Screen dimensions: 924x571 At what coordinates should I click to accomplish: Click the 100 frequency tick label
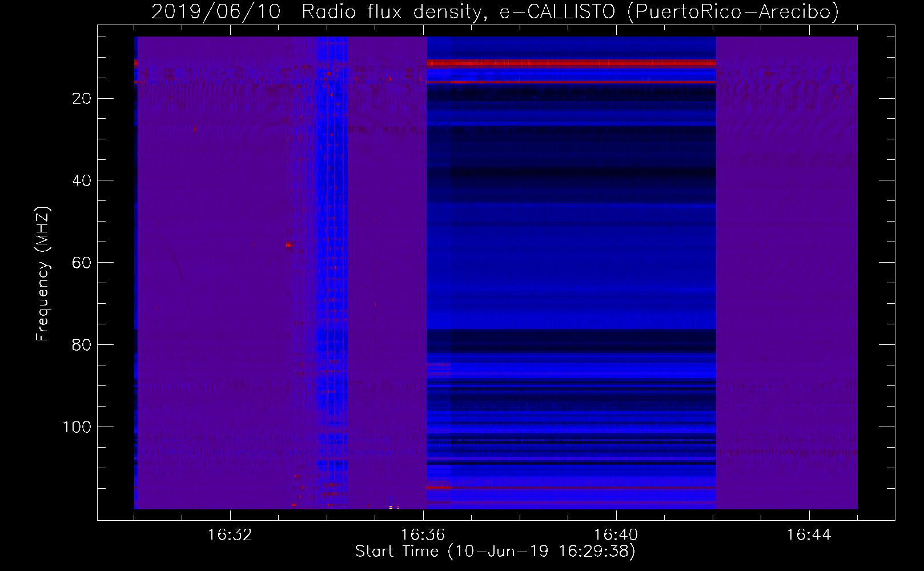(77, 427)
